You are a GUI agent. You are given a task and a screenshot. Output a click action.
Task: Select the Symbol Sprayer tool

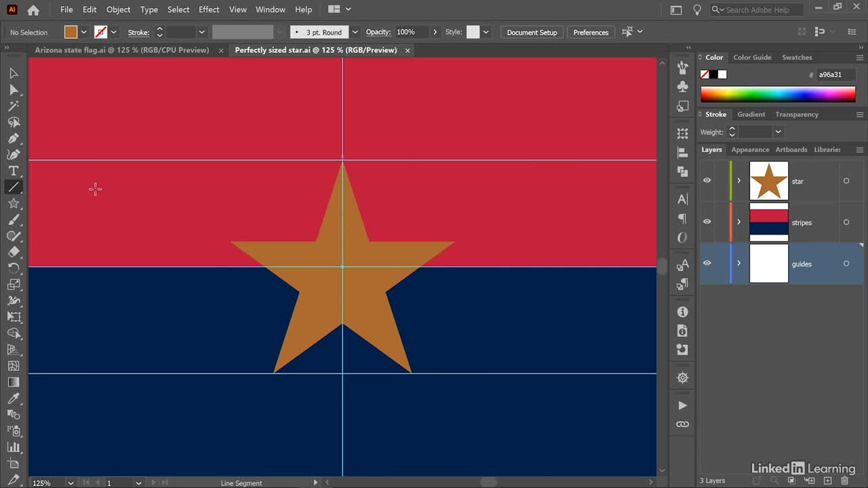click(14, 431)
